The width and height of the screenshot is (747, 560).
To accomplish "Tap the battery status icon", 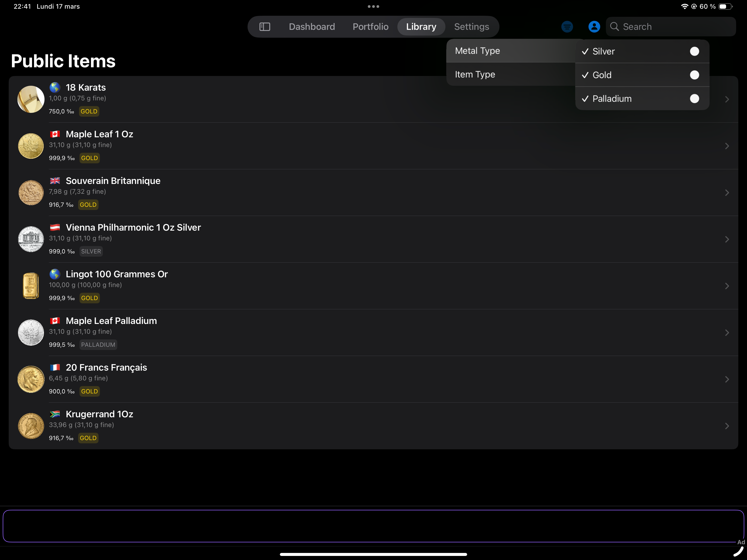I will pyautogui.click(x=725, y=7).
